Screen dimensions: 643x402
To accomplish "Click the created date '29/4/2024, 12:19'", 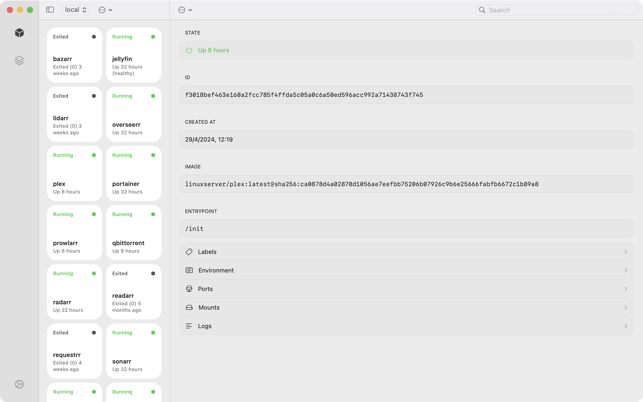I will pyautogui.click(x=209, y=139).
